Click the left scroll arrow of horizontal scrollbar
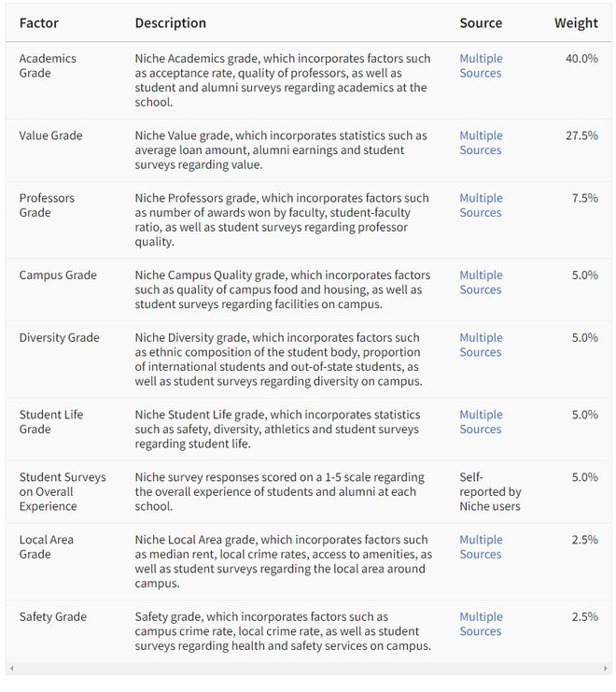The height and width of the screenshot is (692, 616). pyautogui.click(x=11, y=669)
